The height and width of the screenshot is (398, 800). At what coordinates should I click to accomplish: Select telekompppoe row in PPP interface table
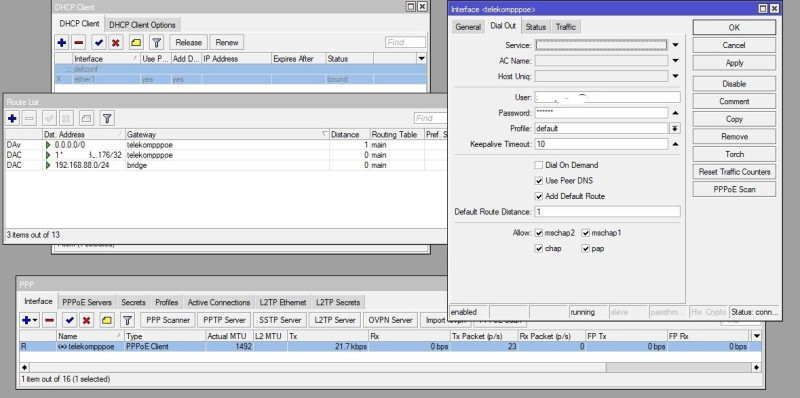(391, 346)
